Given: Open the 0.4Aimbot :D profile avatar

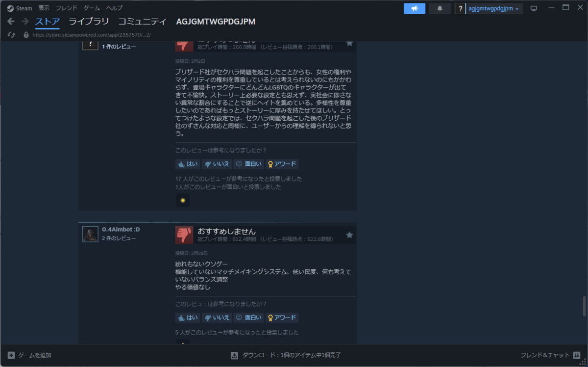Looking at the screenshot, I should tap(90, 234).
